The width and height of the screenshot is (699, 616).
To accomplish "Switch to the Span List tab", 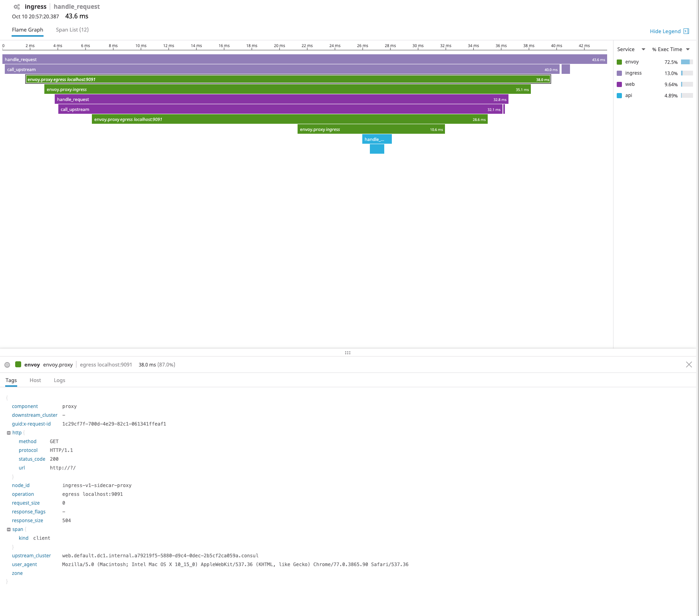I will click(x=72, y=30).
